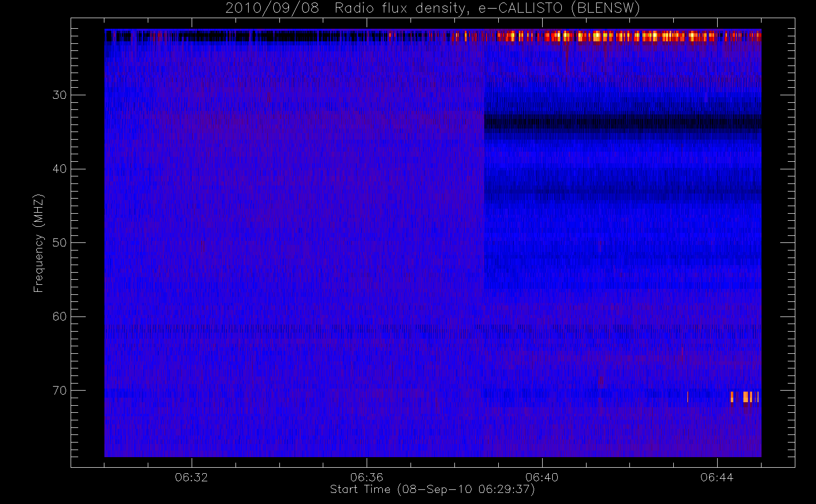Click the dark absorption band near 34 MHz

tap(622, 123)
